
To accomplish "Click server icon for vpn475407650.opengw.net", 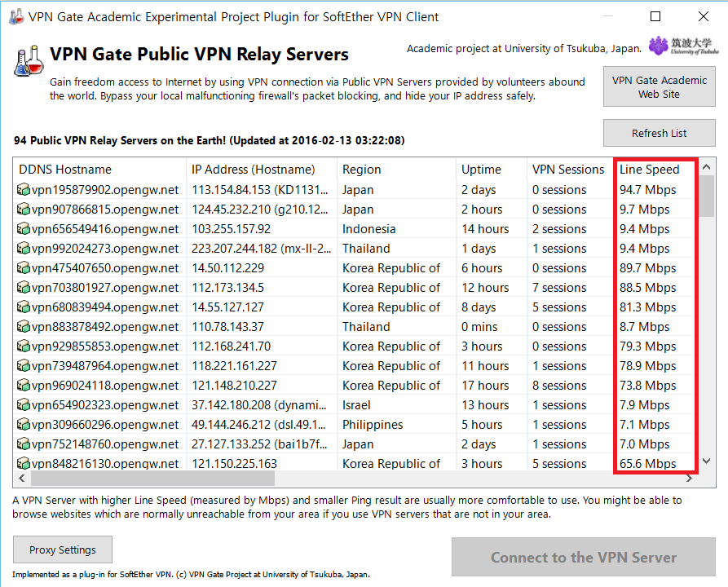I will [23, 267].
